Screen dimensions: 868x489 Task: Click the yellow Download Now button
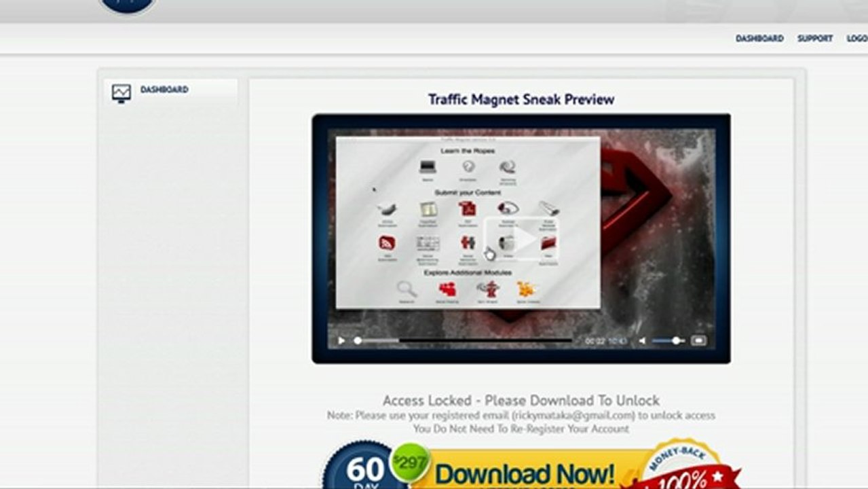pos(526,470)
